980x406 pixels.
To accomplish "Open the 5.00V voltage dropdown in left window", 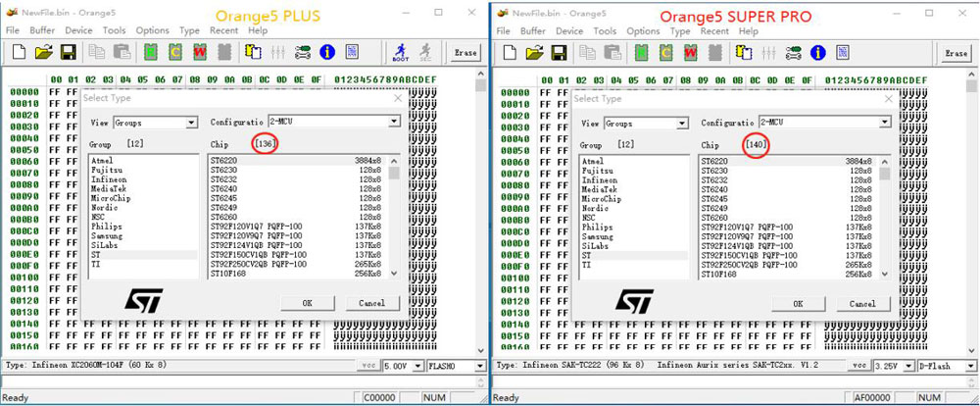I will click(417, 366).
